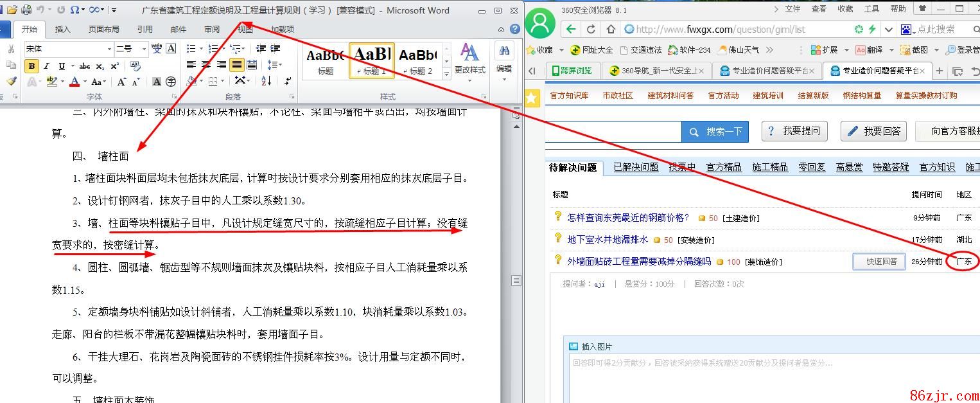Toggle Justify paragraph alignment
Viewport: 980px width, 403px height.
237,65
